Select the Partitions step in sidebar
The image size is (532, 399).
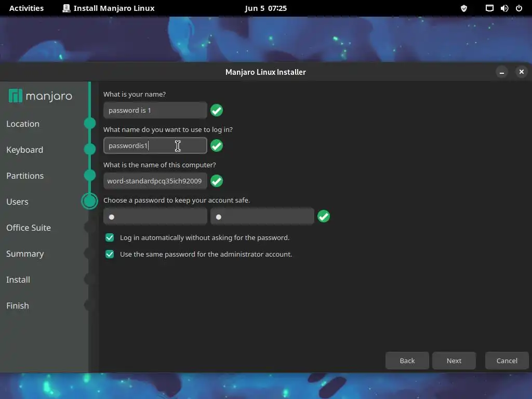(x=25, y=176)
